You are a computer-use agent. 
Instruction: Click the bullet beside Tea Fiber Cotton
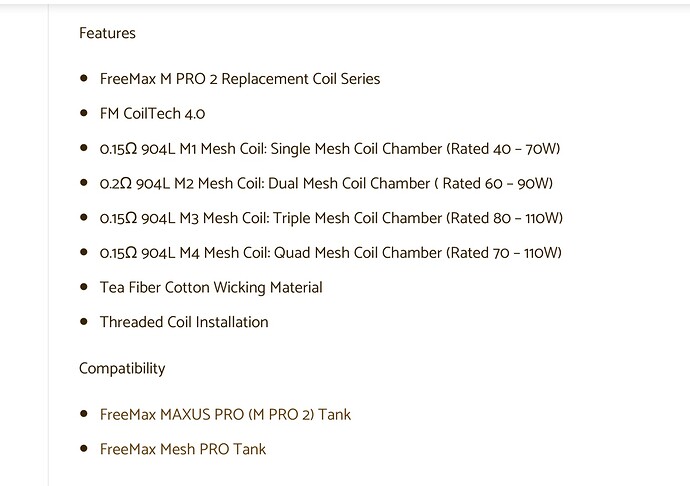(84, 287)
